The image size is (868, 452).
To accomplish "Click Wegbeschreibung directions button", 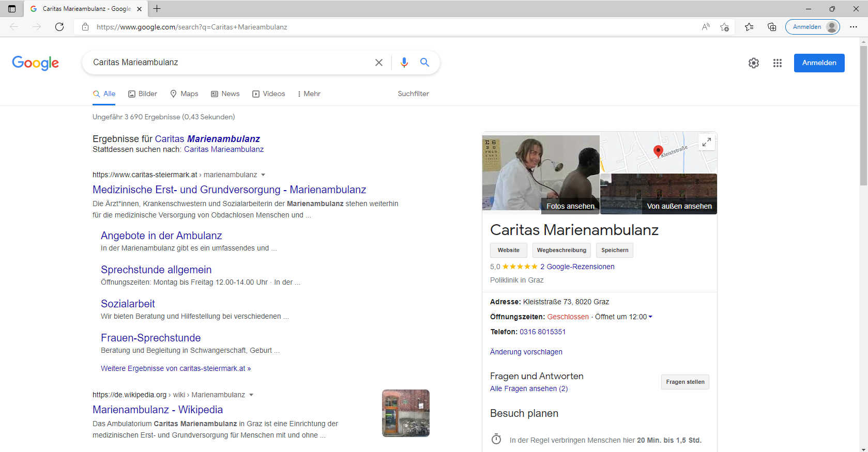I will point(561,250).
